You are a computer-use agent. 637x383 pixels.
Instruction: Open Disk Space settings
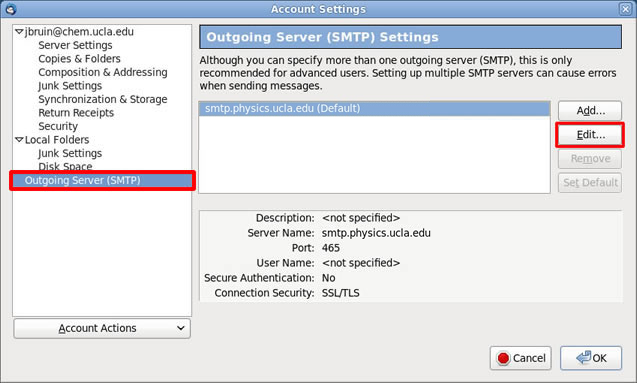pyautogui.click(x=65, y=166)
